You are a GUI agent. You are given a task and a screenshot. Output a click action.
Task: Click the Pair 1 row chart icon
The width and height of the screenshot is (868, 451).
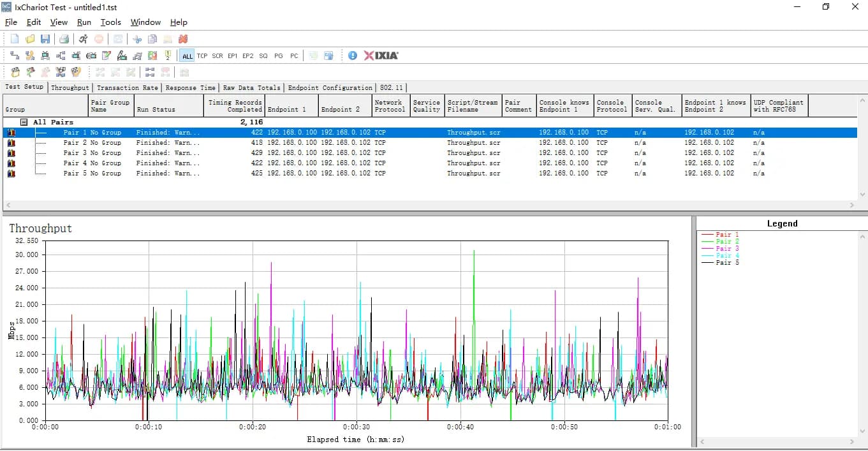tap(11, 133)
